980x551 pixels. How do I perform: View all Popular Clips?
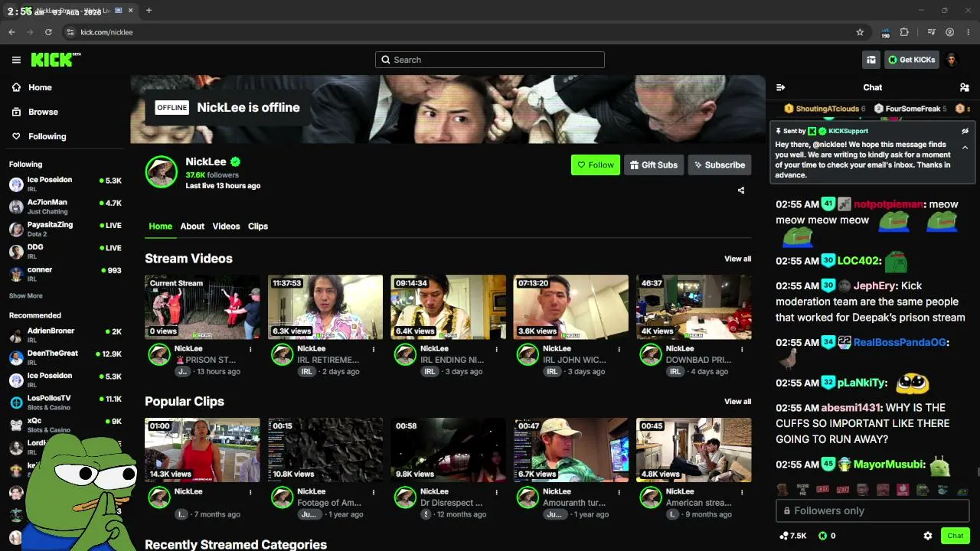tap(738, 402)
